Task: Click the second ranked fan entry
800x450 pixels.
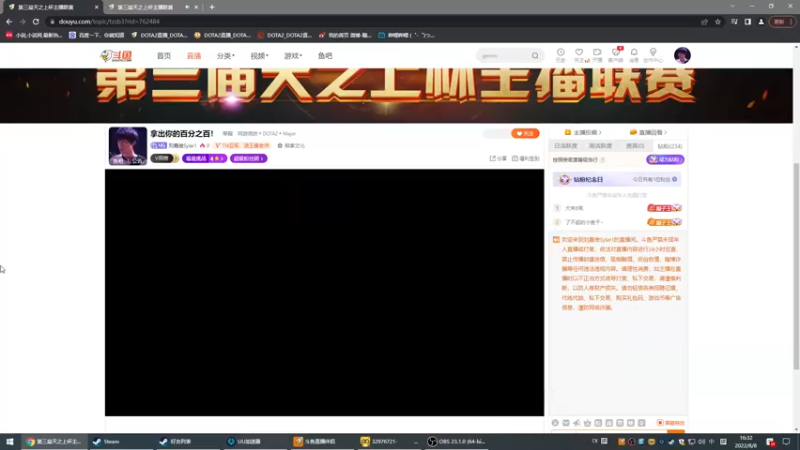Action: (x=617, y=222)
